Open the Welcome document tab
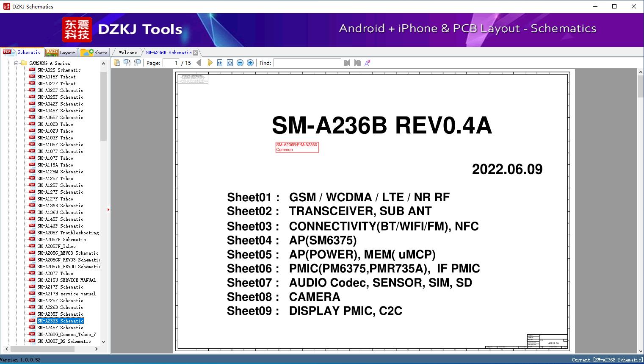 click(128, 53)
